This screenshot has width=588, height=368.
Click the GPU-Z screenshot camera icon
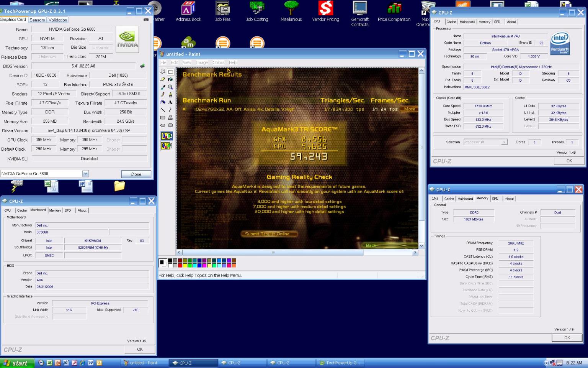point(146,20)
